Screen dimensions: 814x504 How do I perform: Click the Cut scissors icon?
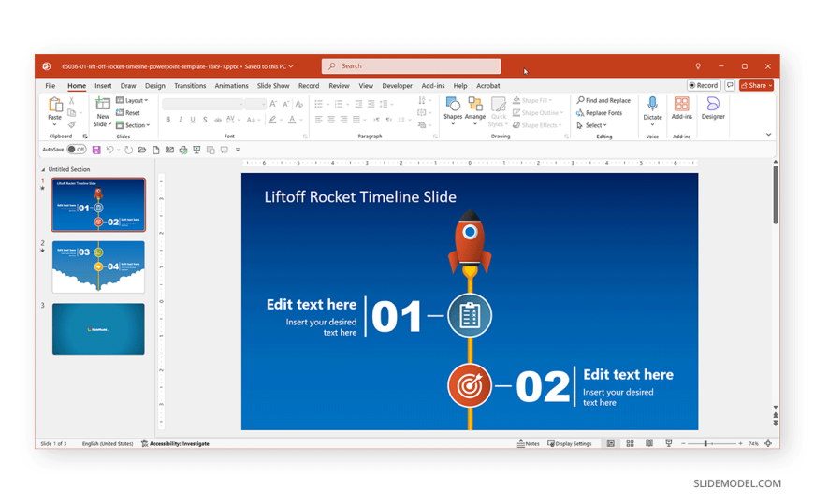[x=72, y=100]
